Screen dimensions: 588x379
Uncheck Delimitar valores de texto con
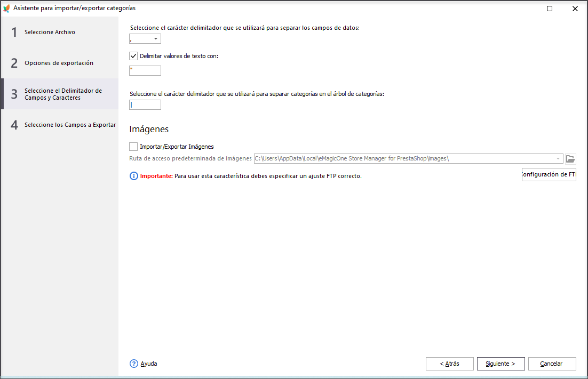coord(133,56)
